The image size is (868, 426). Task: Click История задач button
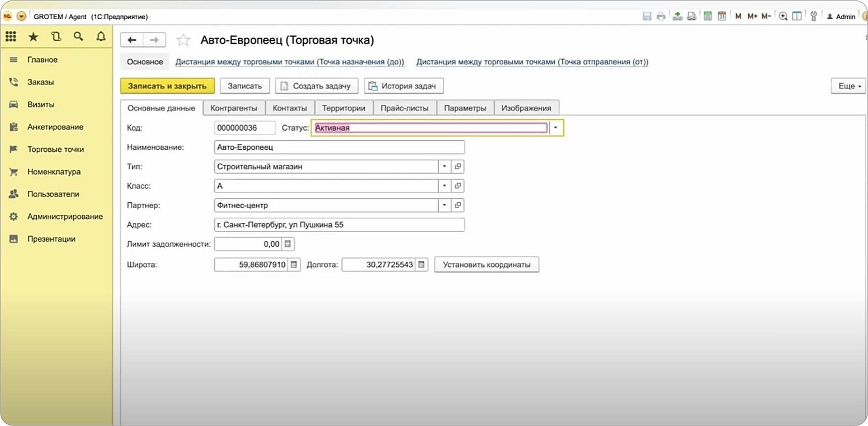404,86
